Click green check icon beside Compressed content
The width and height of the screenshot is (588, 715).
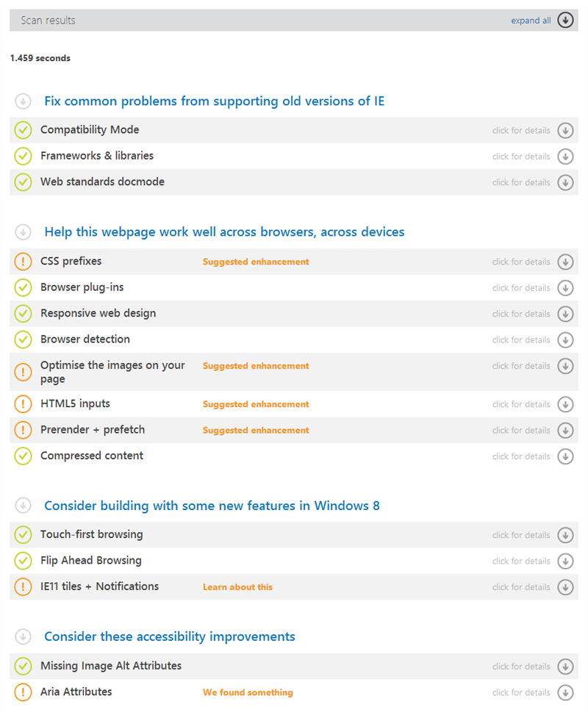(23, 456)
